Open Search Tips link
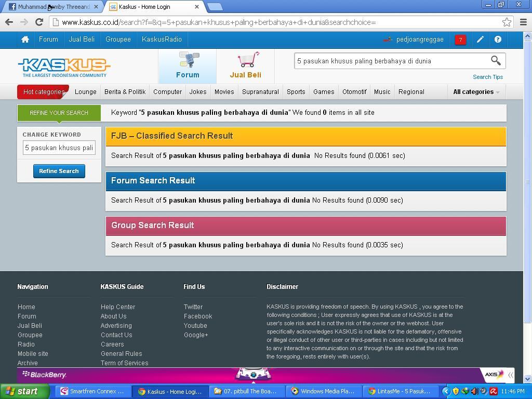This screenshot has width=532, height=399. [x=488, y=77]
